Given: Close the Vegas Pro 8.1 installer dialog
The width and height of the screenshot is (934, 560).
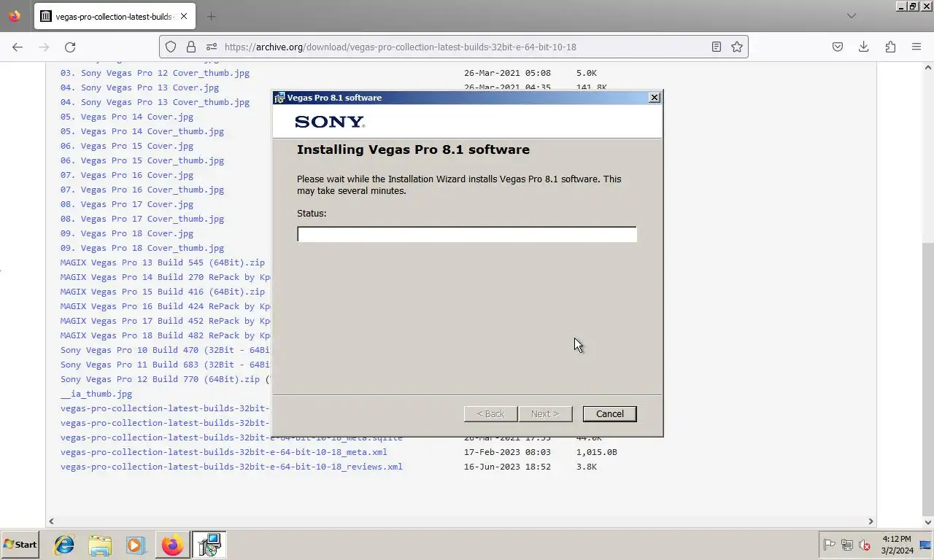Looking at the screenshot, I should tap(655, 97).
